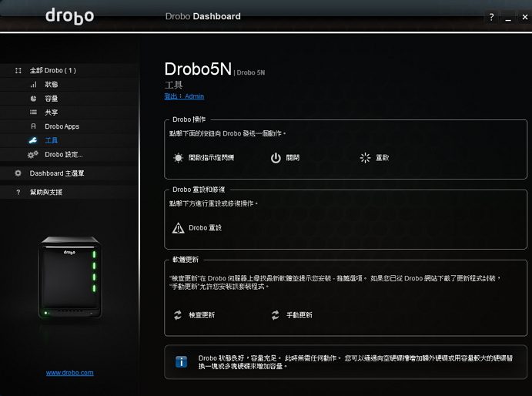Click the Drobo reset warning triangle icon

(x=179, y=228)
